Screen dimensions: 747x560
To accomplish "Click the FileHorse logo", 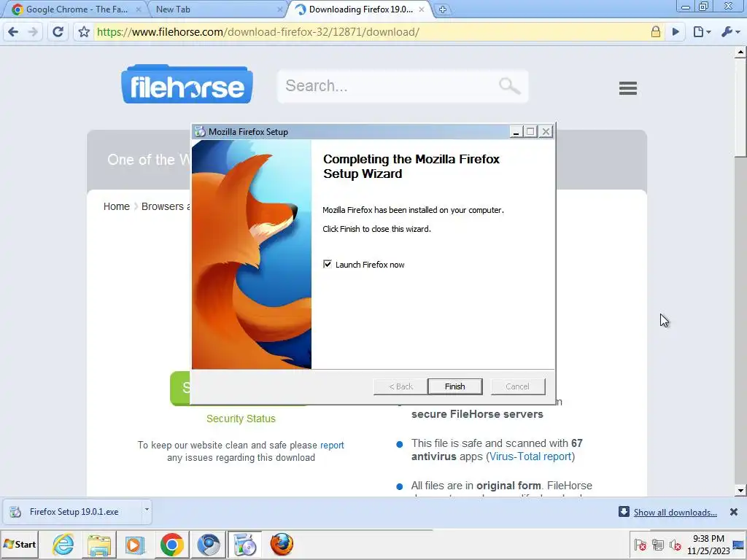I will (187, 85).
